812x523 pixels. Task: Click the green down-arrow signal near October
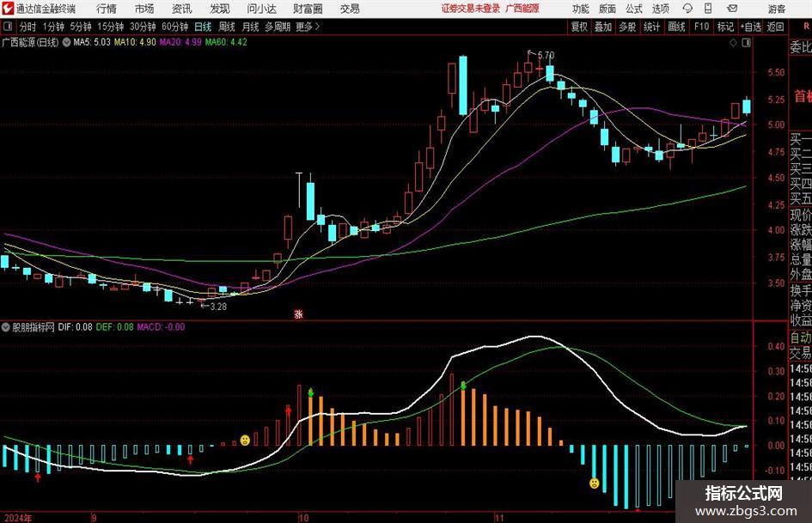point(311,392)
